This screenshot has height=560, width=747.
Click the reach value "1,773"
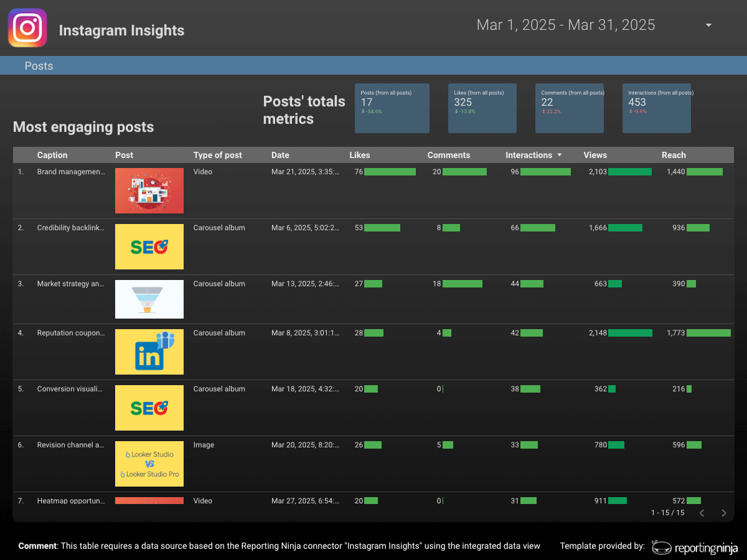[675, 333]
